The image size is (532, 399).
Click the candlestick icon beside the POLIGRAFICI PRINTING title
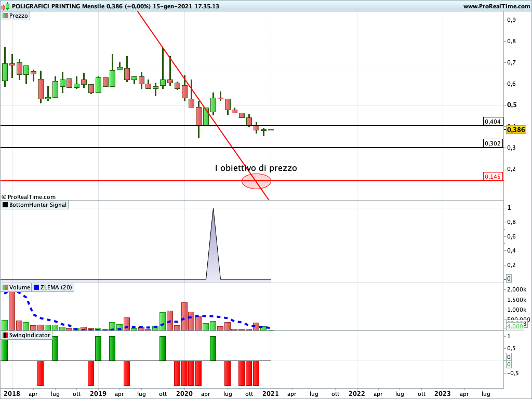click(x=5, y=6)
